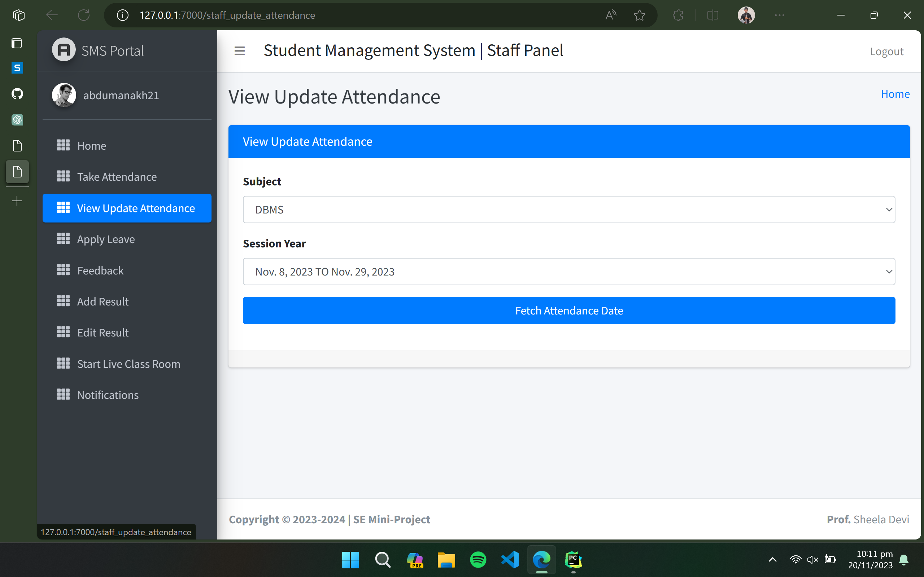Launch PyCharm from the taskbar
Screen dimensions: 924x577
tap(573, 560)
